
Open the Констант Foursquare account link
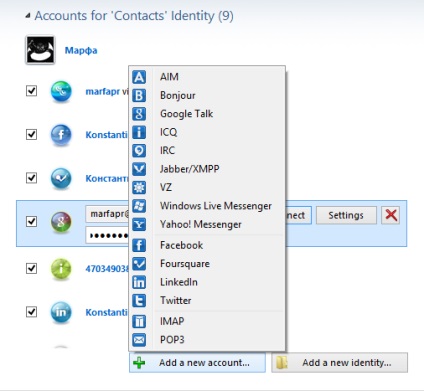click(107, 178)
